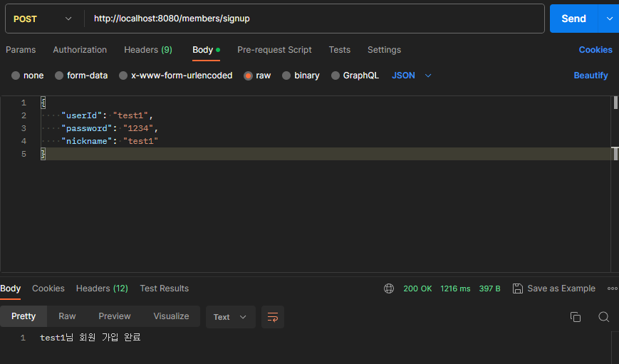619x364 pixels.
Task: Open the Cookies link at top right
Action: pyautogui.click(x=595, y=50)
